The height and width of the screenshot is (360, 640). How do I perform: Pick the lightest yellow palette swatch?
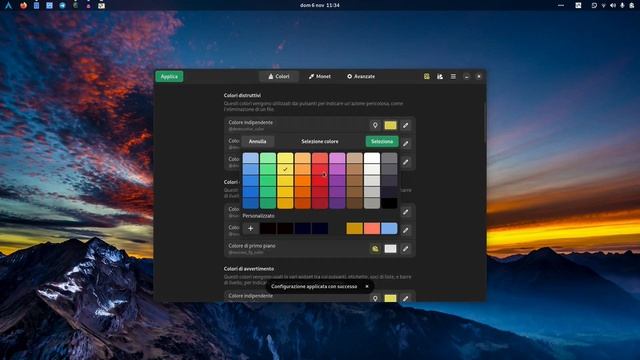[x=285, y=158]
